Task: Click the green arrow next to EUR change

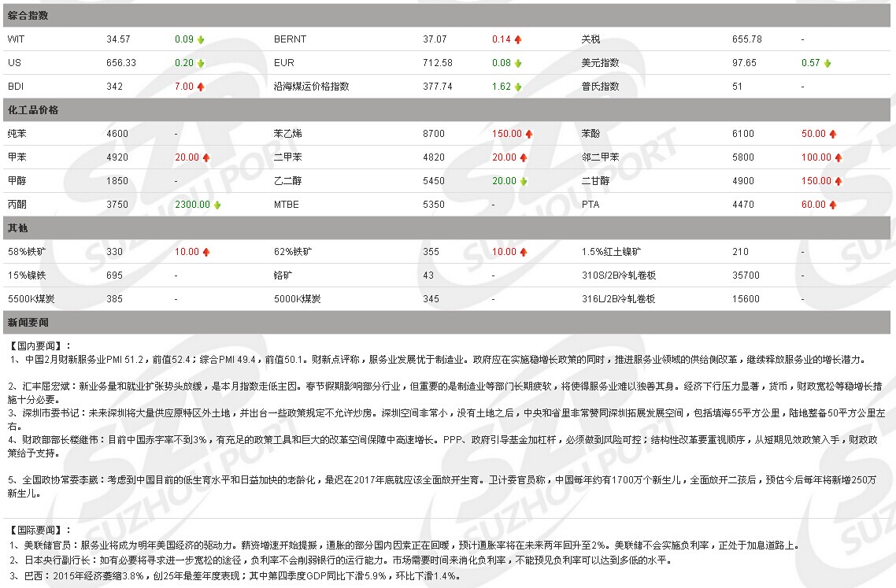Action: coord(518,64)
